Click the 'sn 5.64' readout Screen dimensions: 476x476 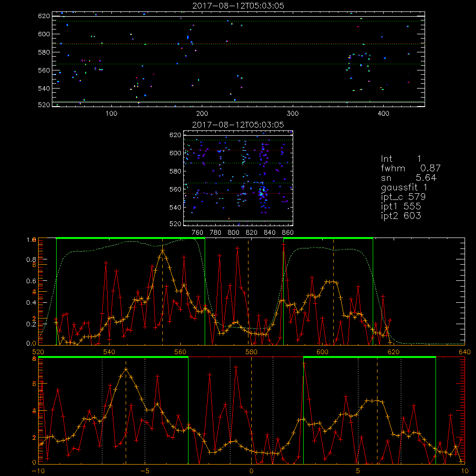point(408,178)
